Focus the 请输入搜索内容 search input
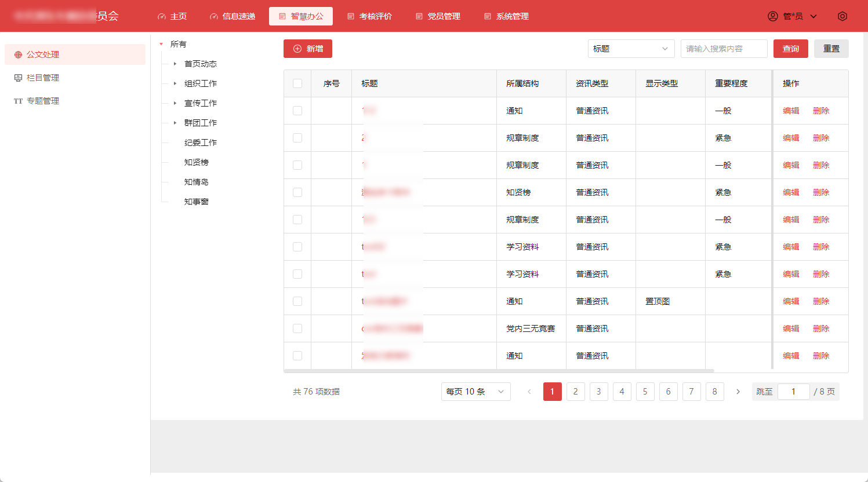Screen dimensions: 868x482 [x=724, y=49]
